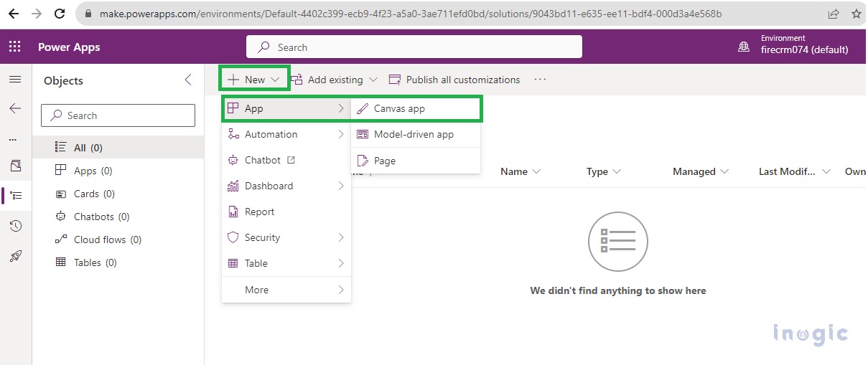Select Model-driven app from submenu
The image size is (868, 365).
pos(416,134)
